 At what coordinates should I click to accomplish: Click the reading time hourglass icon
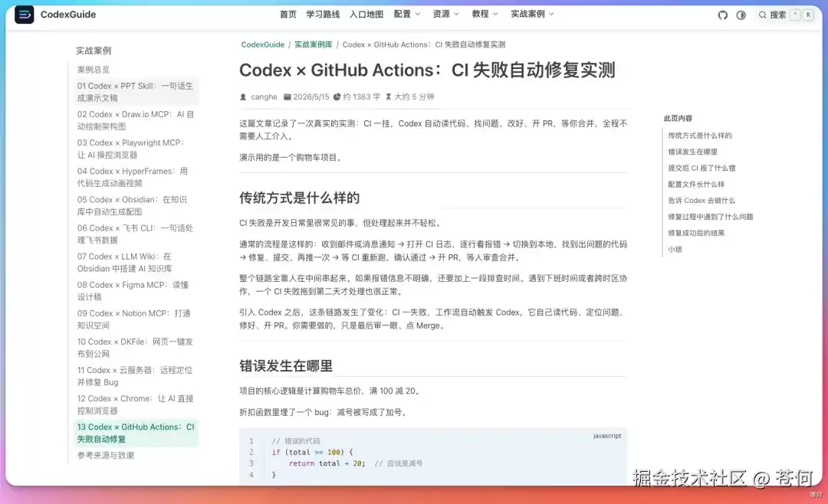tap(389, 97)
